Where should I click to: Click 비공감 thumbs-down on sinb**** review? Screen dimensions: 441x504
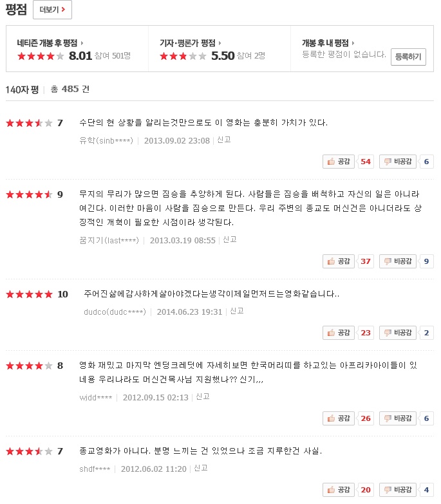coord(398,162)
